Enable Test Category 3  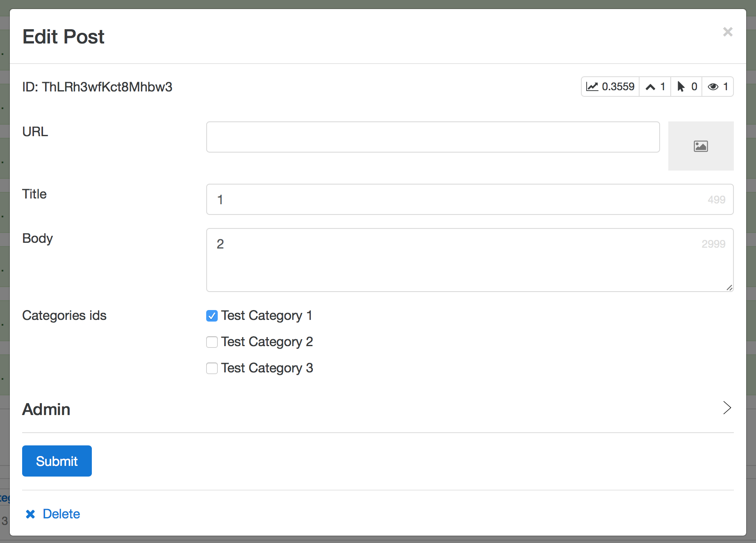212,368
